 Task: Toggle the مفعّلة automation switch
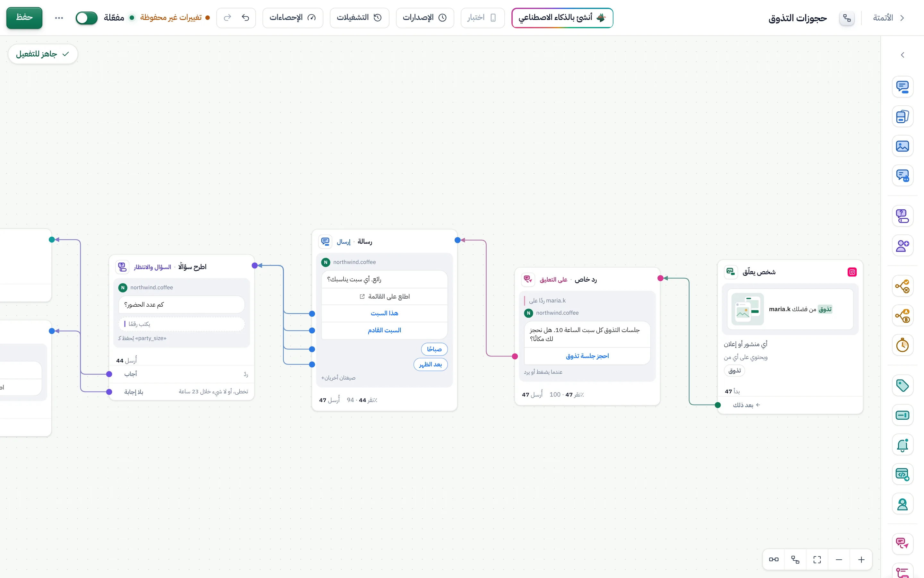(x=87, y=18)
